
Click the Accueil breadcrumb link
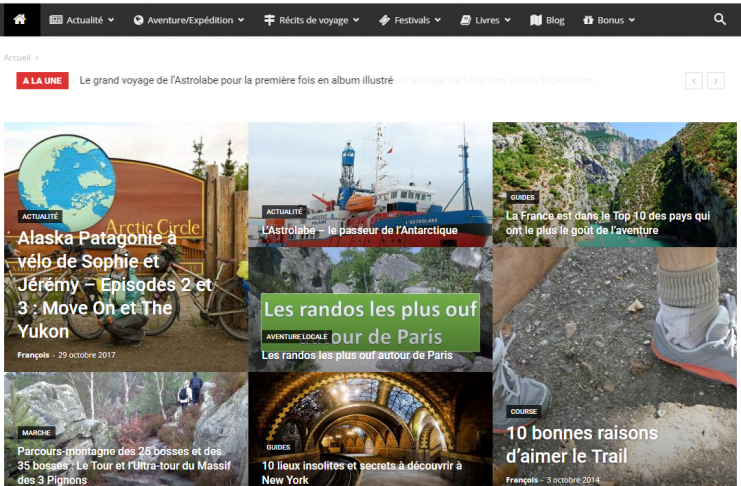point(17,58)
